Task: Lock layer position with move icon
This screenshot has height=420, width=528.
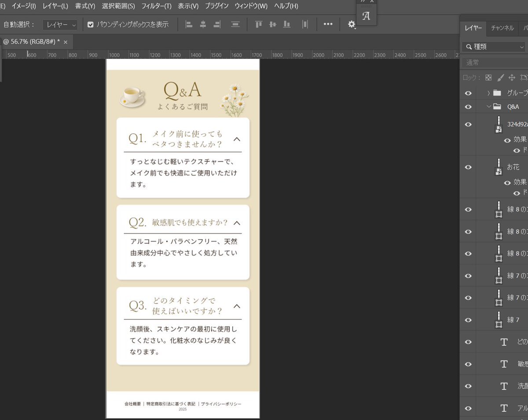Action: (512, 77)
